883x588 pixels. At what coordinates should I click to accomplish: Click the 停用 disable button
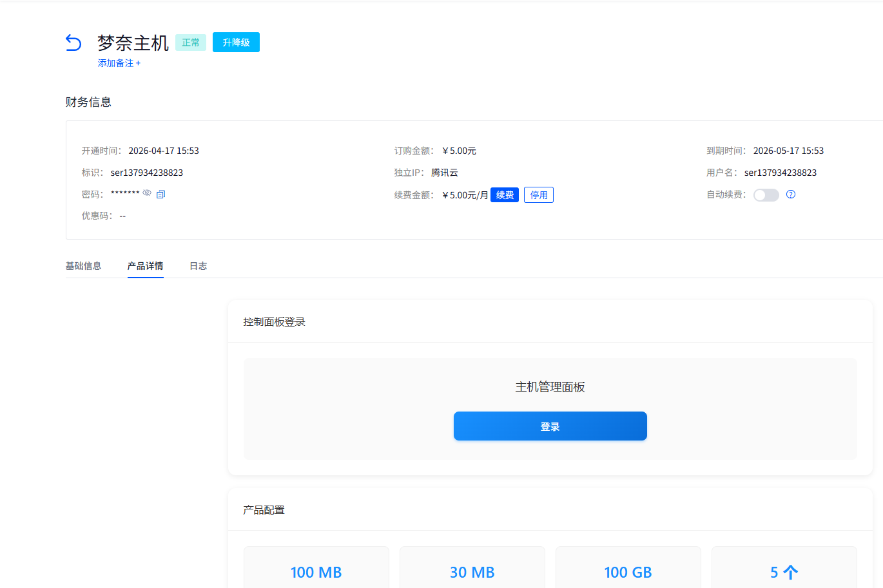point(538,194)
